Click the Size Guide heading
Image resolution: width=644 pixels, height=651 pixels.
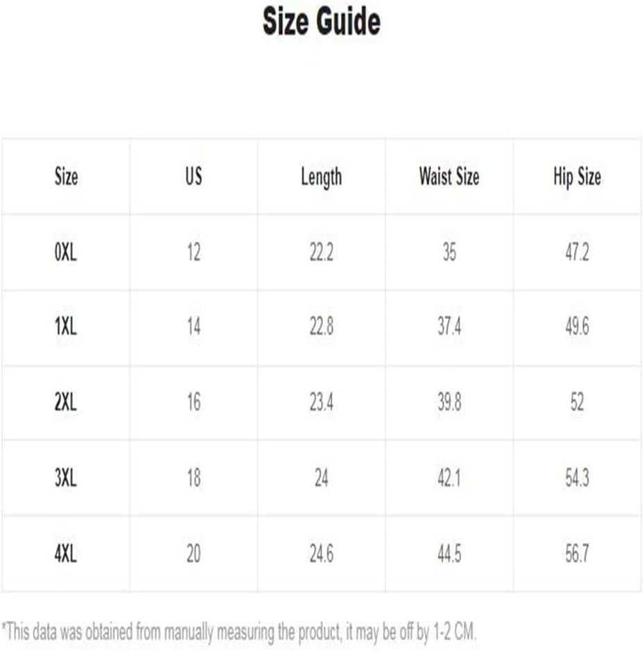(x=322, y=21)
